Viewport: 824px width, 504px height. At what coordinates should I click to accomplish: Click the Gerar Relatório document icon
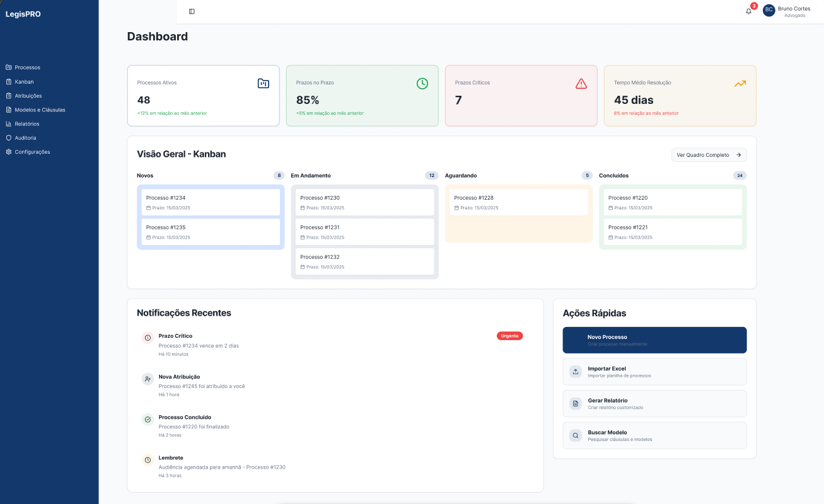(575, 403)
